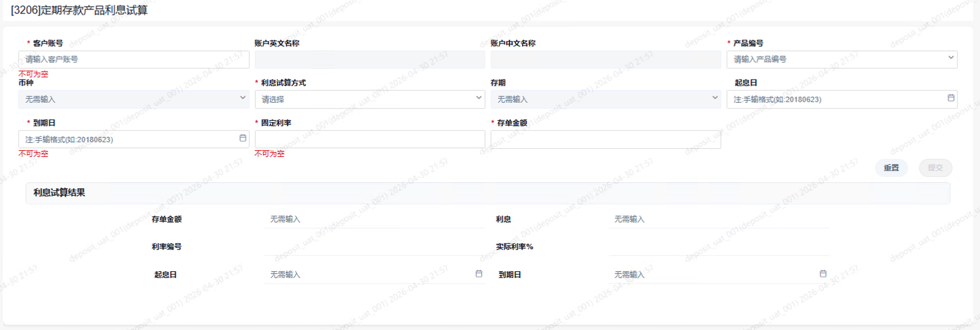The width and height of the screenshot is (980, 330).
Task: Open the 存期 dropdown
Action: tap(605, 99)
